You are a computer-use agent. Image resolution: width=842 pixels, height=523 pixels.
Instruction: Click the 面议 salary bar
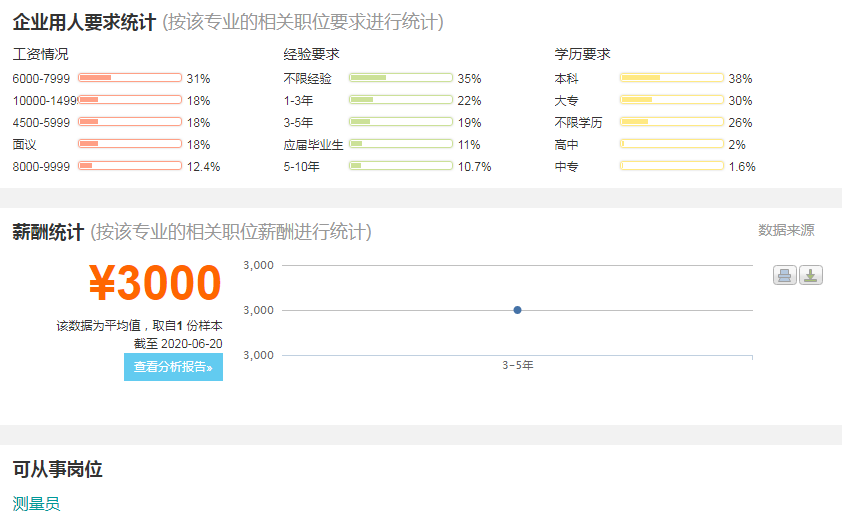coord(130,144)
